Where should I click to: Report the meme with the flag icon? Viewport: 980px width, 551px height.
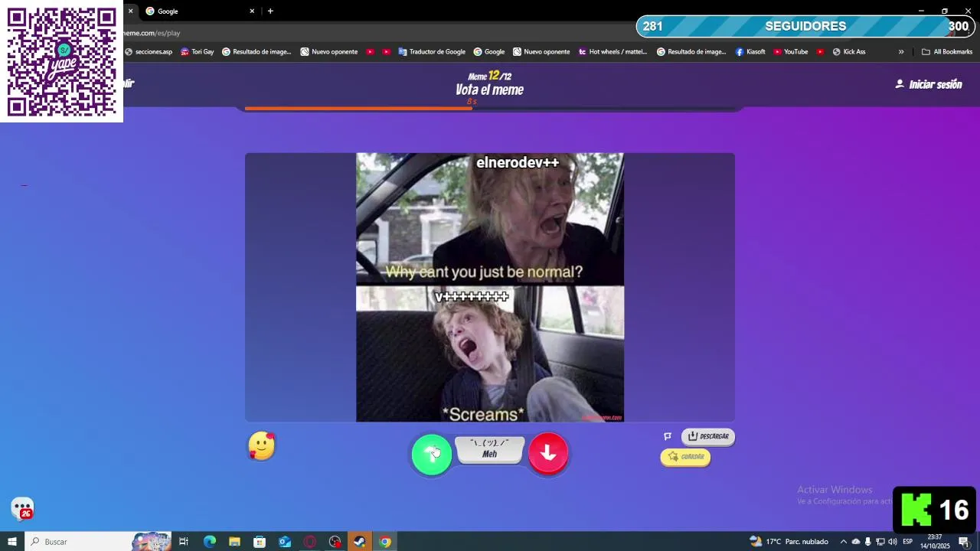(668, 436)
